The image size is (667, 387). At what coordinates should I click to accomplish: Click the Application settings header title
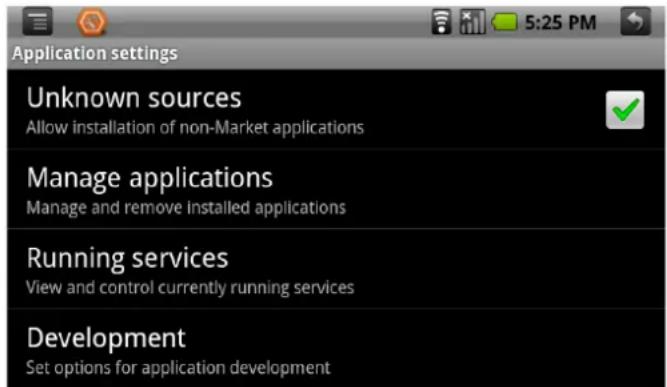[95, 54]
